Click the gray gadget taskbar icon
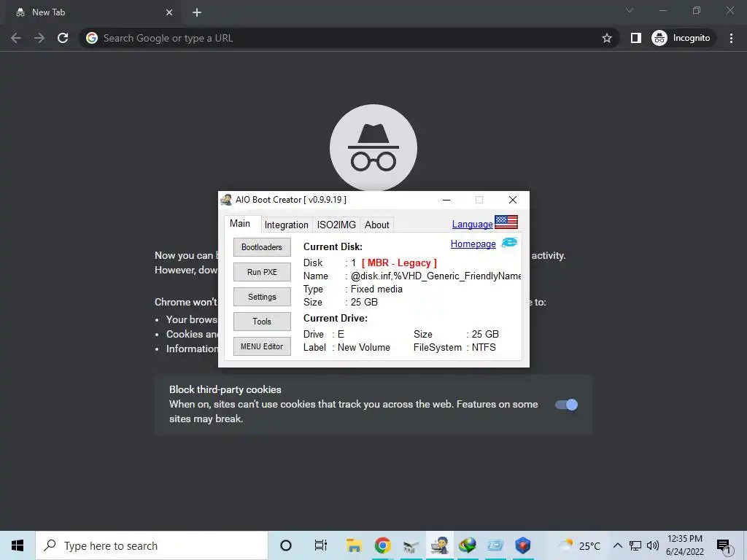Image resolution: width=747 pixels, height=560 pixels. [411, 545]
